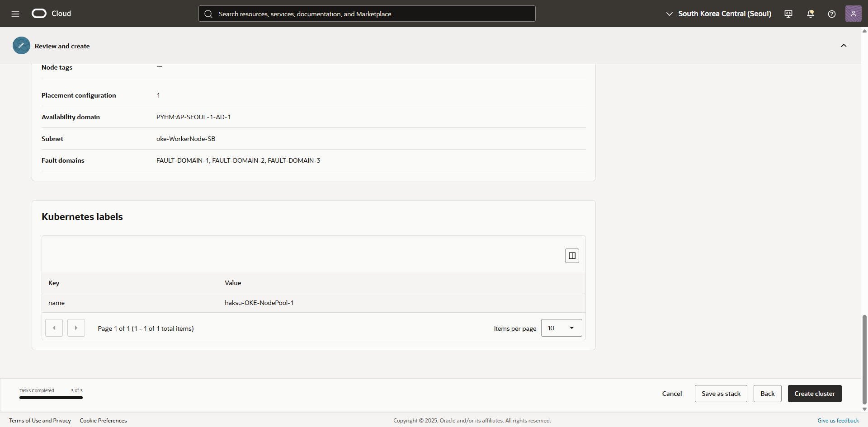This screenshot has width=868, height=427.
Task: Cancel the cluster creation
Action: 672,394
